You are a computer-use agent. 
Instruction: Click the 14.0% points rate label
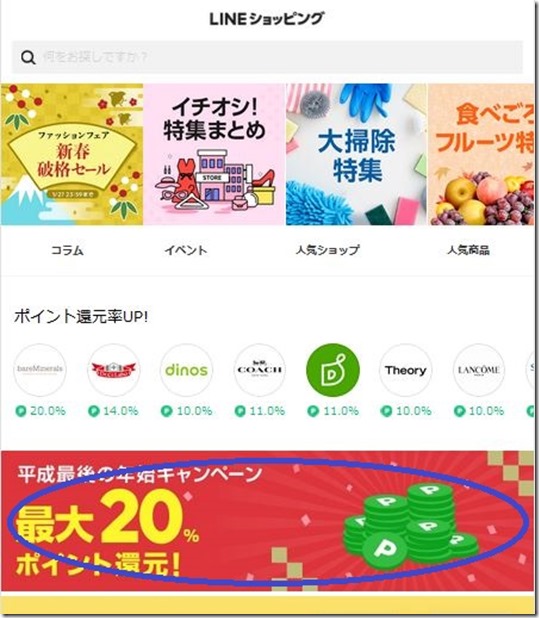[x=113, y=411]
